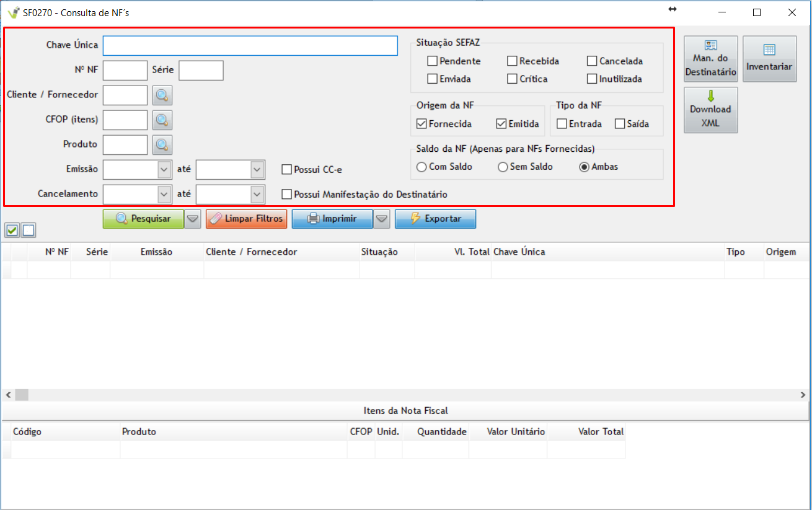
Task: Check the Entrada type checkbox
Action: pyautogui.click(x=562, y=124)
